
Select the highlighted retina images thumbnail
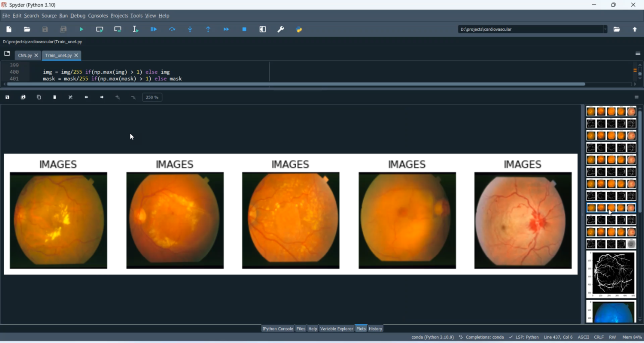611,208
